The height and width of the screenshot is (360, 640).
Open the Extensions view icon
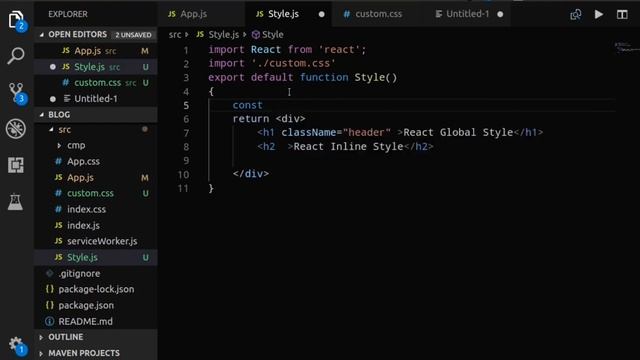[16, 165]
